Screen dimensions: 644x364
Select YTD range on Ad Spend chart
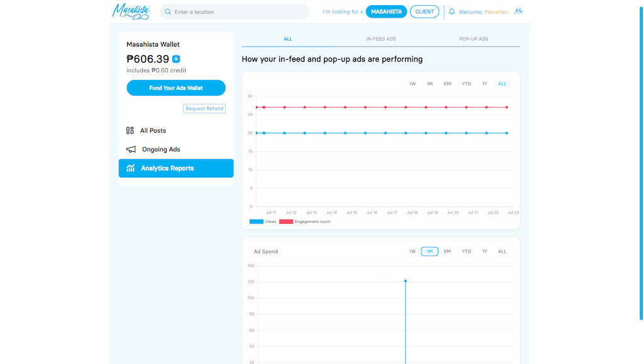(466, 251)
